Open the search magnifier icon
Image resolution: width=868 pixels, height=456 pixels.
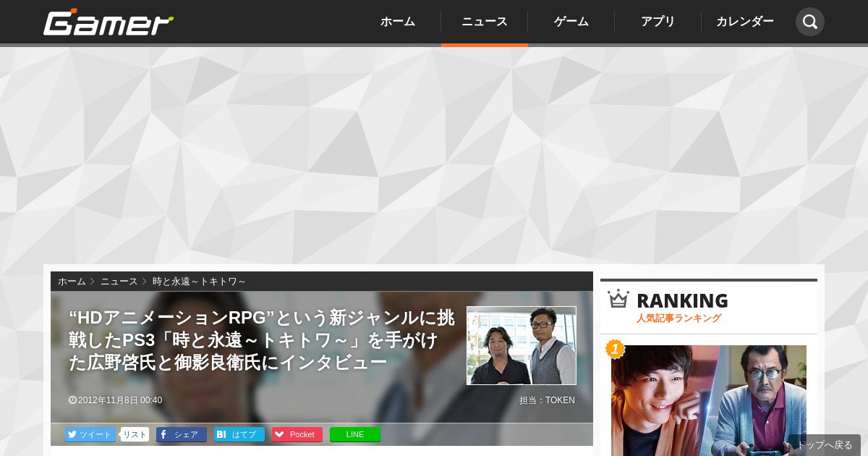(810, 22)
